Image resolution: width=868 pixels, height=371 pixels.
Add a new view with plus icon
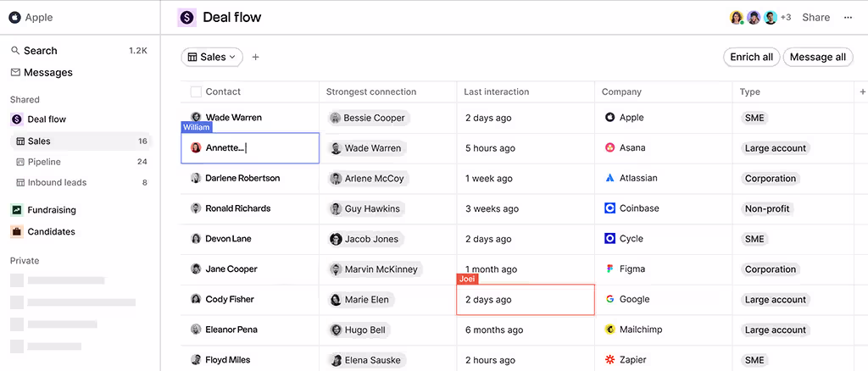255,57
